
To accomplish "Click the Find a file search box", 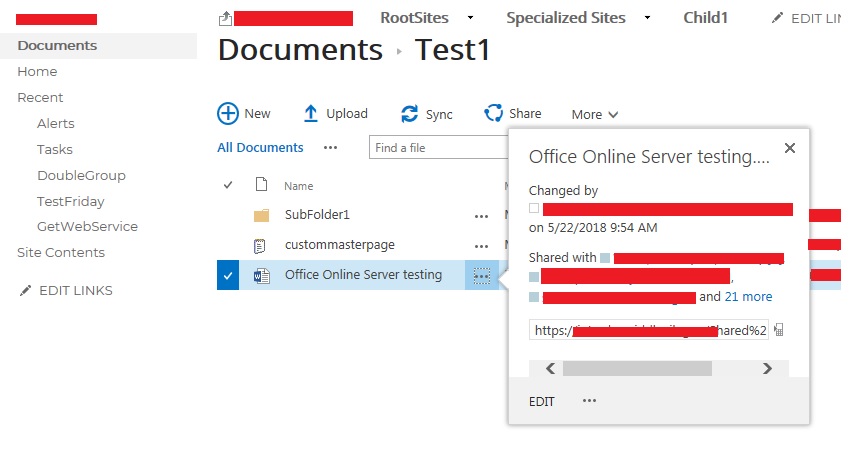I will coord(438,148).
